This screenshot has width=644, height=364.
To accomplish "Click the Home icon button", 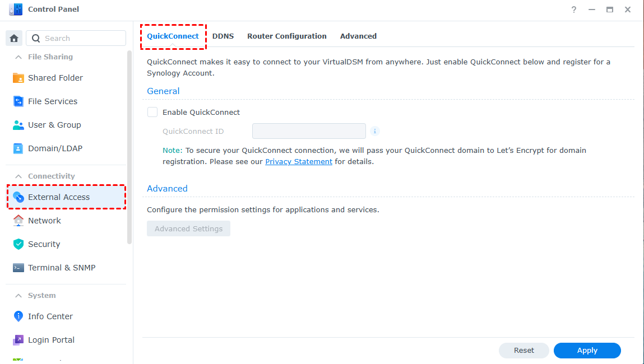I will tap(14, 38).
